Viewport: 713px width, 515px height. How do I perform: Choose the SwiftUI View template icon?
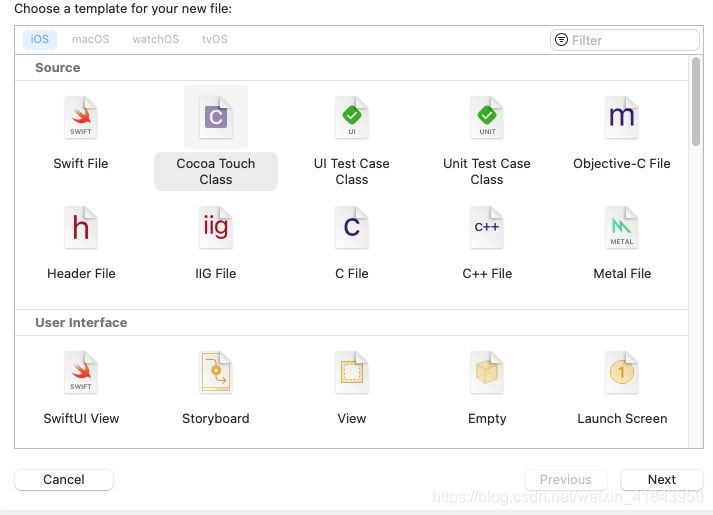(x=81, y=372)
